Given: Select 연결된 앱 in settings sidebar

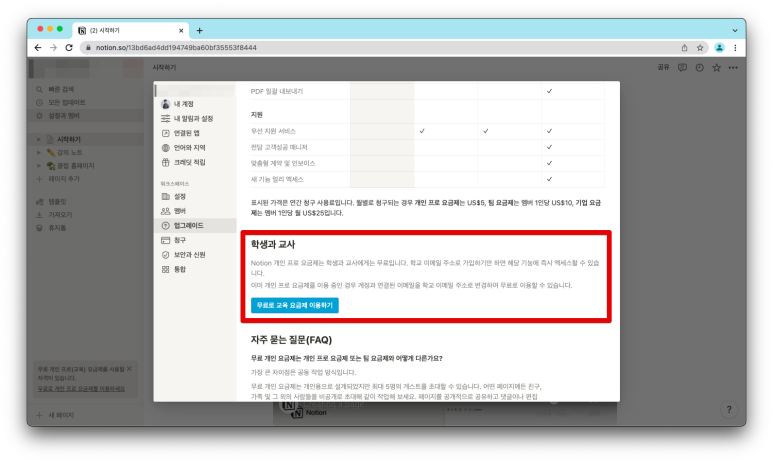Looking at the screenshot, I should 187,133.
